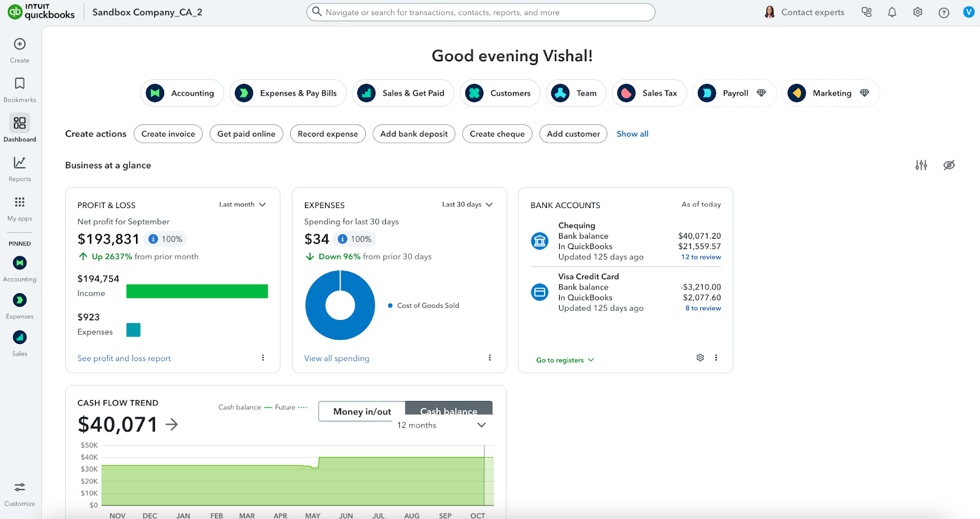Switch to the Cash balance tab
This screenshot has height=519, width=980.
(449, 409)
